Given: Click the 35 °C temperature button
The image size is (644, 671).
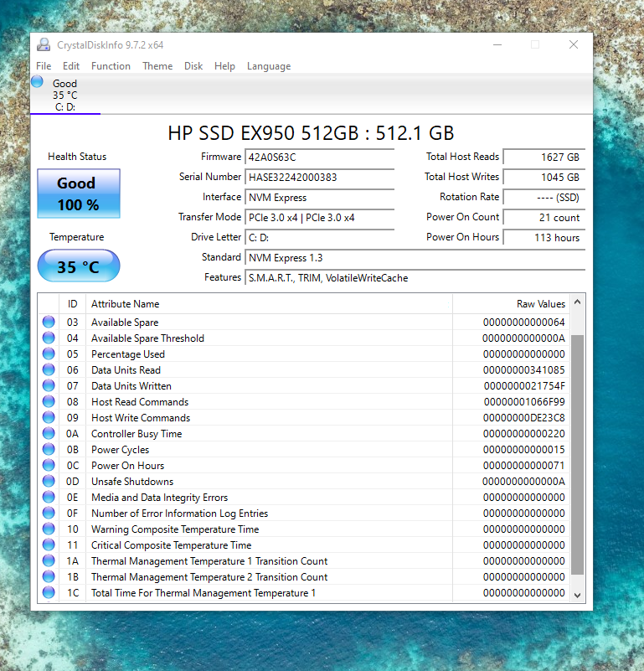Looking at the screenshot, I should point(78,266).
